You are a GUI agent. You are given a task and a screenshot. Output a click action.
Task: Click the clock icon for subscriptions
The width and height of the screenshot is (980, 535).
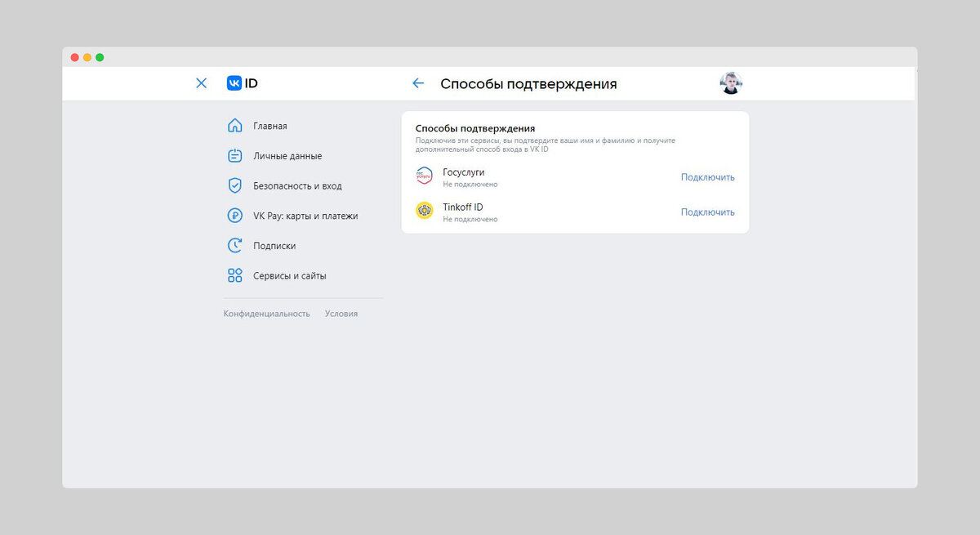[235, 245]
